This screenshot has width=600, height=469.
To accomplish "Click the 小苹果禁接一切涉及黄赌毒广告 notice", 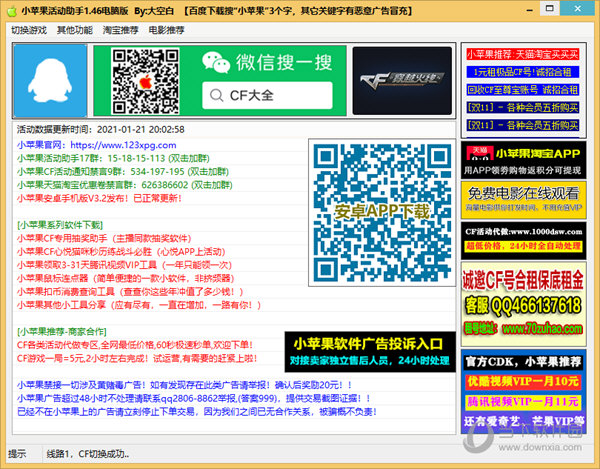I will click(x=184, y=385).
